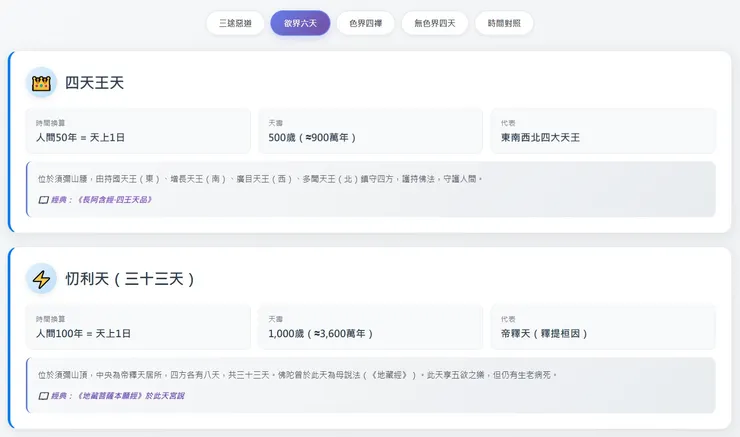This screenshot has width=740, height=437.
Task: Open the 無色界四天 tab
Action: [435, 23]
